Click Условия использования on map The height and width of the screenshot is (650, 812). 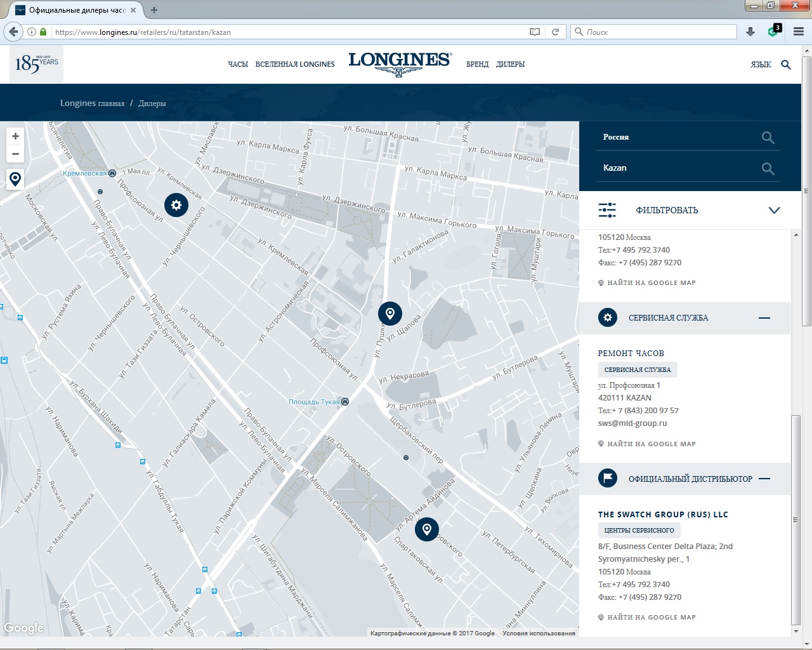coord(539,633)
